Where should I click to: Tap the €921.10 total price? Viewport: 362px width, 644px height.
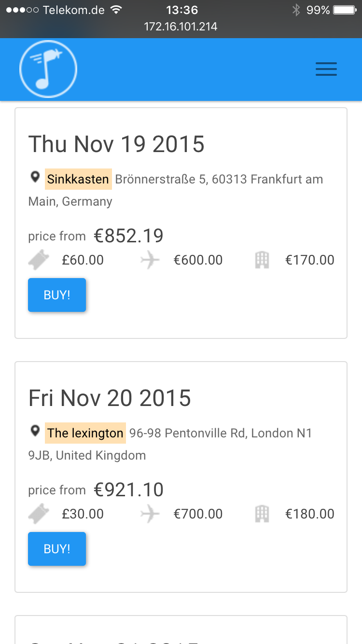coord(128,490)
